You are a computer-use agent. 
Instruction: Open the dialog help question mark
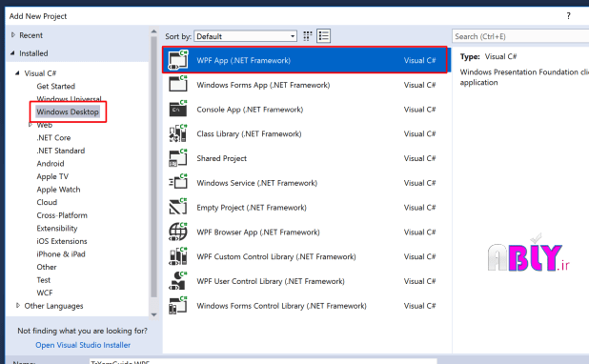pyautogui.click(x=568, y=16)
